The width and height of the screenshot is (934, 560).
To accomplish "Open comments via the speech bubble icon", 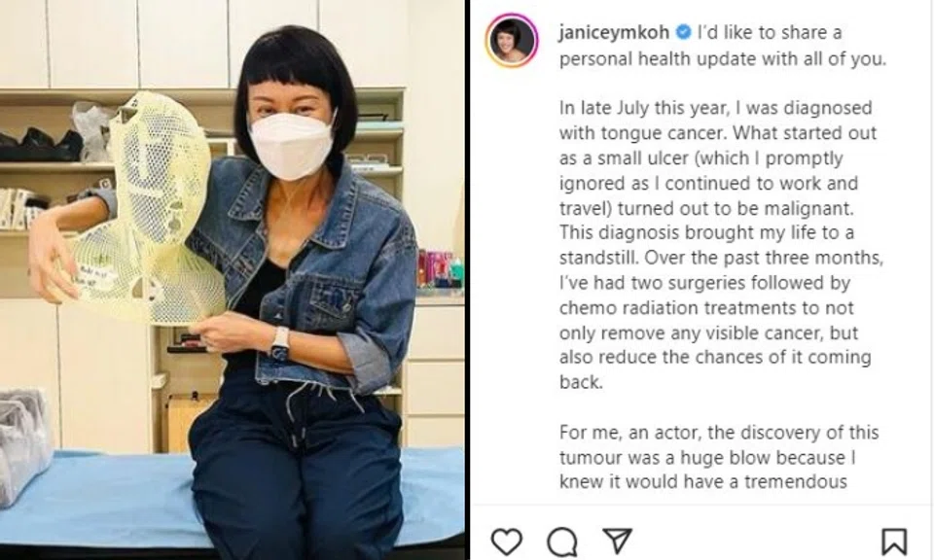I will tap(561, 542).
